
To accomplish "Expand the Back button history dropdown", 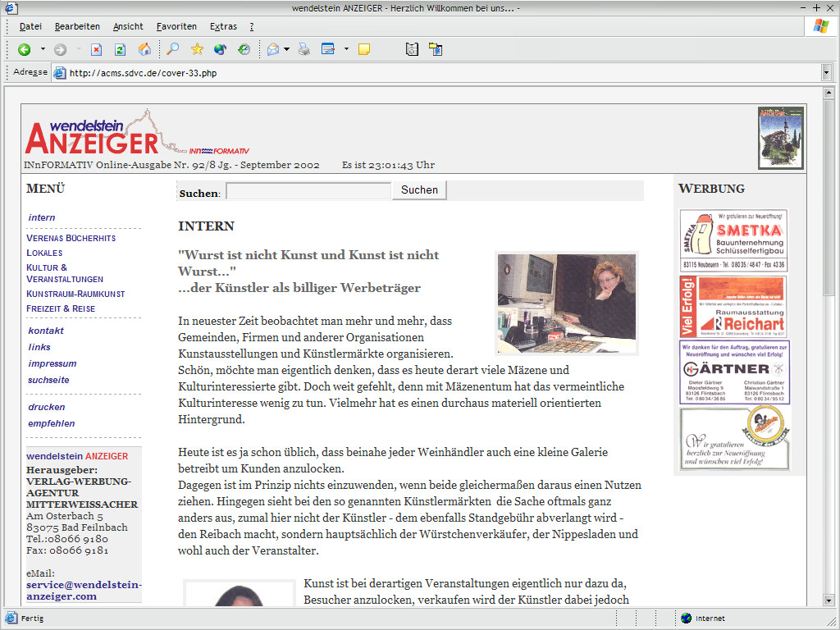I will [43, 49].
